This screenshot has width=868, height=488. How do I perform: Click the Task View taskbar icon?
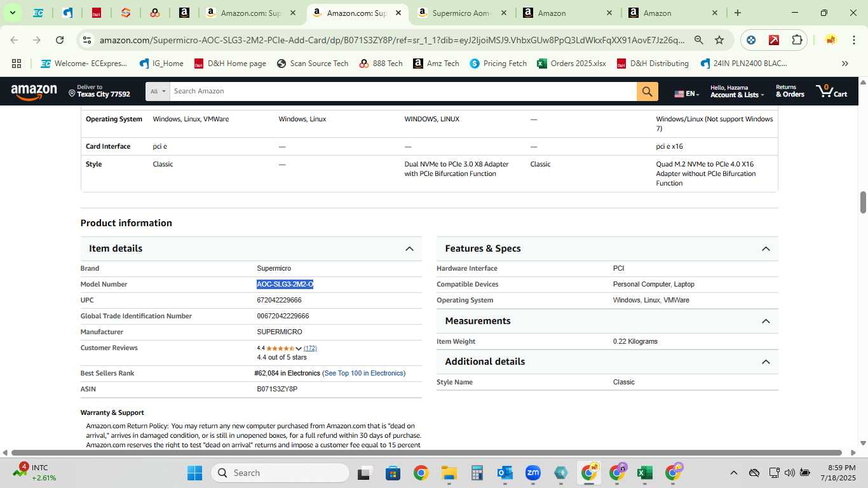[364, 473]
